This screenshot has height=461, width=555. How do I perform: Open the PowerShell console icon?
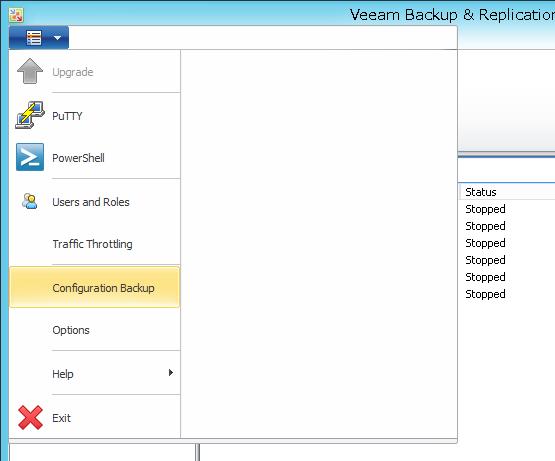click(x=30, y=157)
